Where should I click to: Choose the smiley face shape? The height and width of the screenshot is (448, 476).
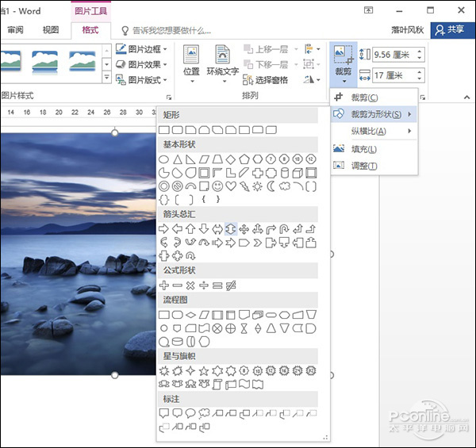pos(217,186)
